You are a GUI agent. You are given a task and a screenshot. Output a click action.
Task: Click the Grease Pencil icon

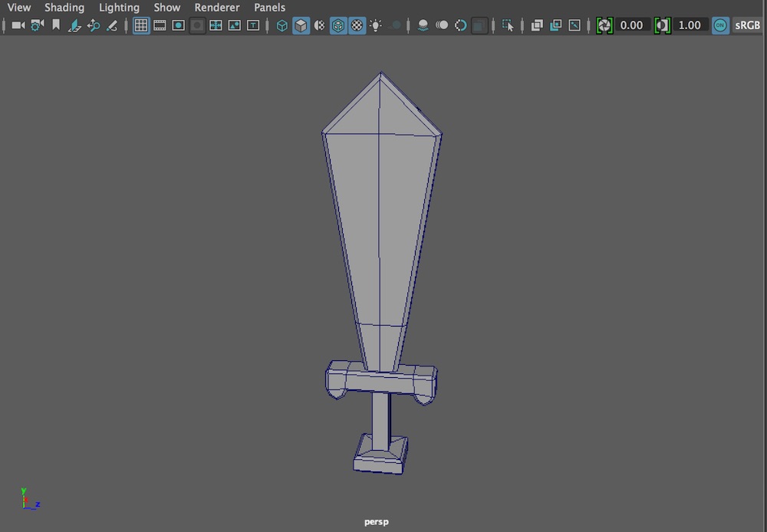(112, 25)
